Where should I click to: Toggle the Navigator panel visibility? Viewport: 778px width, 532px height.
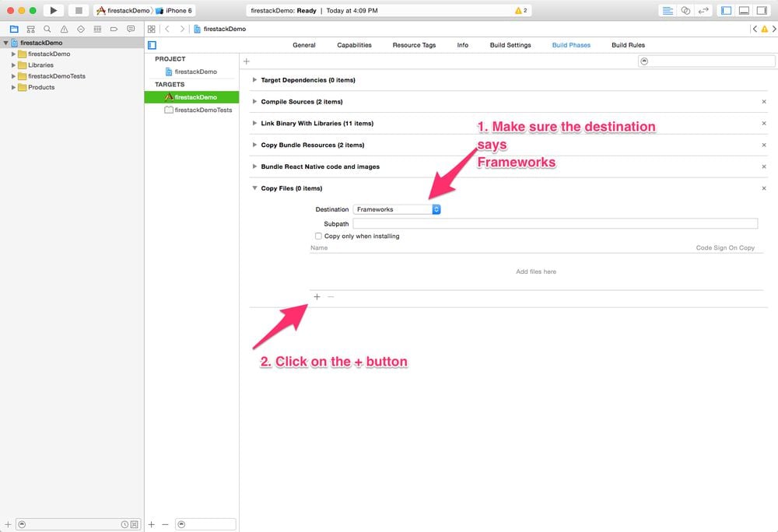point(727,10)
